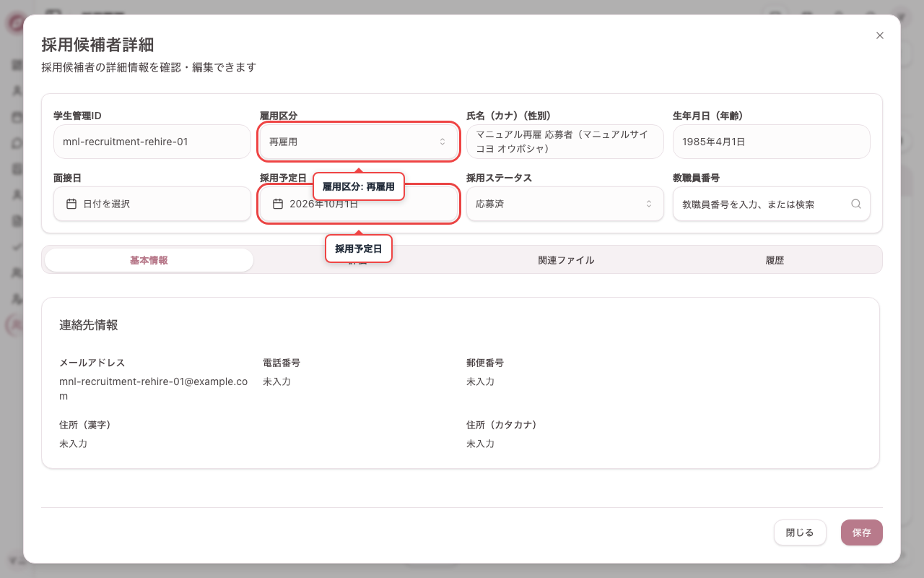
Task: Open the 雇用区分 dropdown showing 再雇用
Action: 358,142
